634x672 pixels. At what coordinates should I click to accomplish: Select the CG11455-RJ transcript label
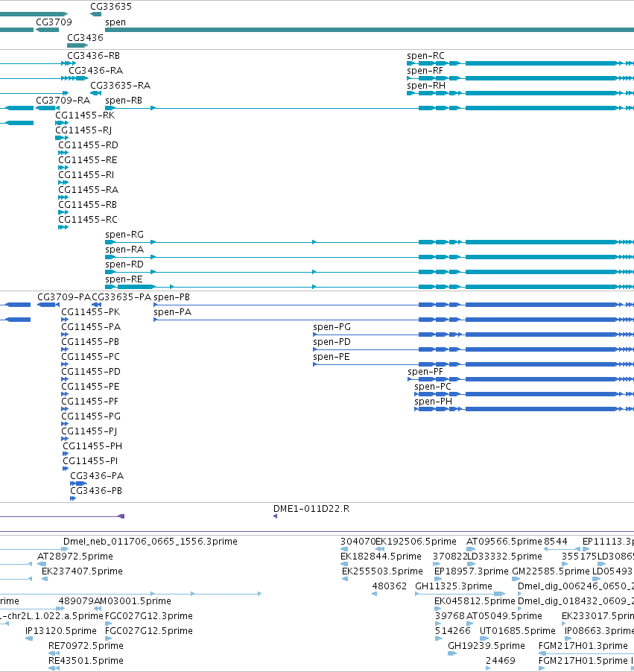click(x=83, y=130)
